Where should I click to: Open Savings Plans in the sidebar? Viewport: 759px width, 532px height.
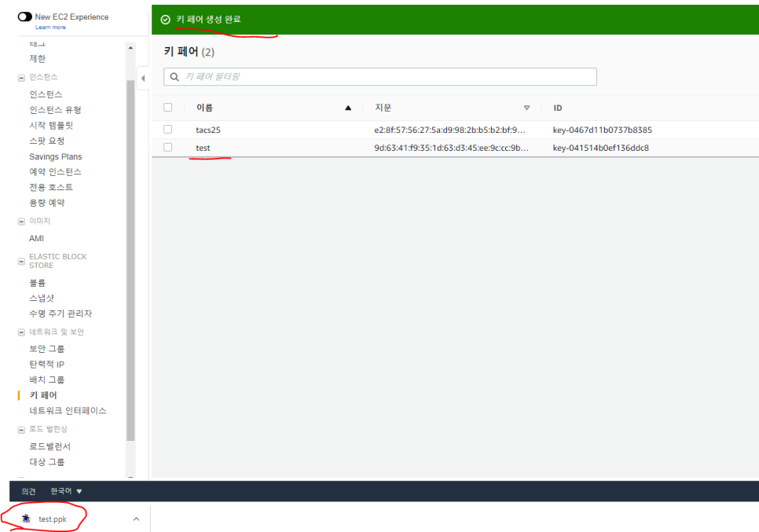56,156
